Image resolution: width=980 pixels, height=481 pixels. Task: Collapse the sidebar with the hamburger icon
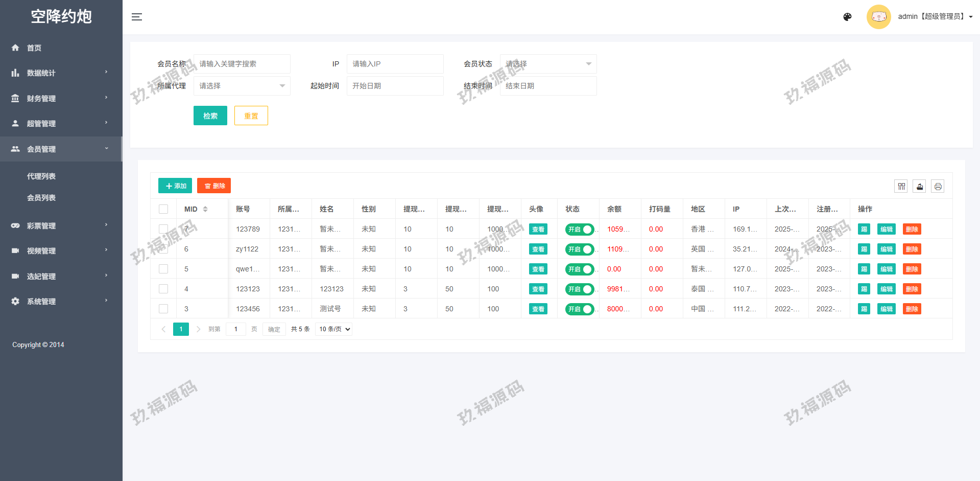(x=136, y=17)
